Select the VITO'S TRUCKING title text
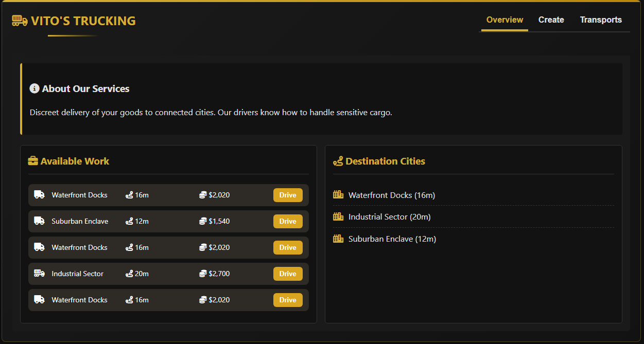644x344 pixels. point(83,21)
